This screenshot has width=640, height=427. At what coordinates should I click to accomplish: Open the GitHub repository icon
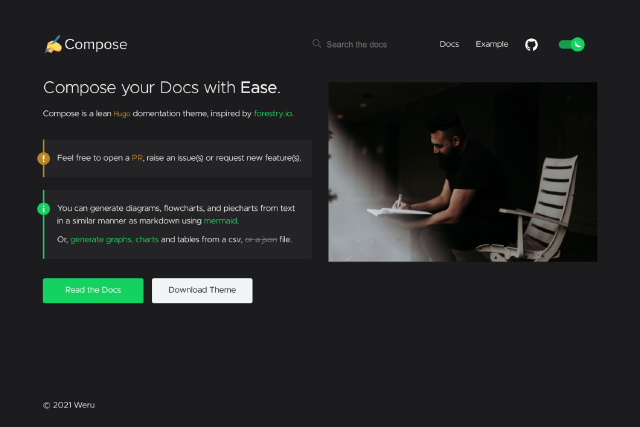click(x=531, y=44)
